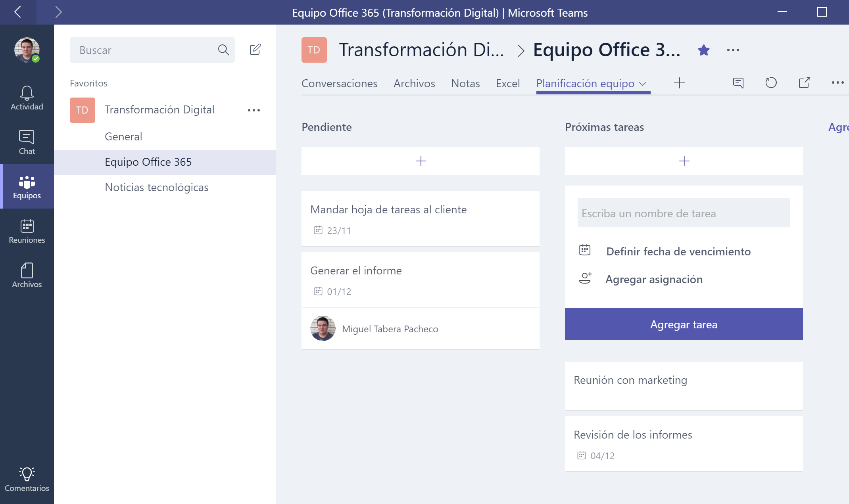Switch to the Excel tab
This screenshot has height=504, width=849.
[x=507, y=83]
